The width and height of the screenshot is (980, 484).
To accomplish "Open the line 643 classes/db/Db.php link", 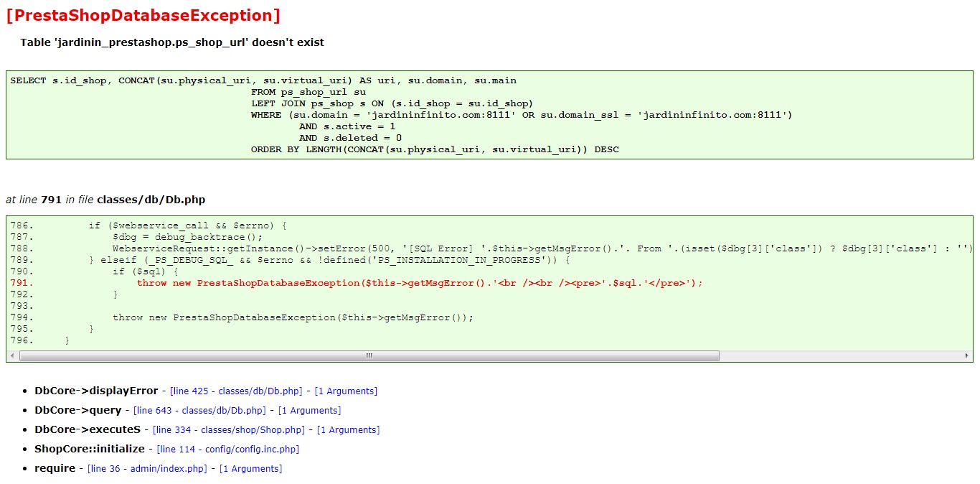I will click(x=200, y=411).
